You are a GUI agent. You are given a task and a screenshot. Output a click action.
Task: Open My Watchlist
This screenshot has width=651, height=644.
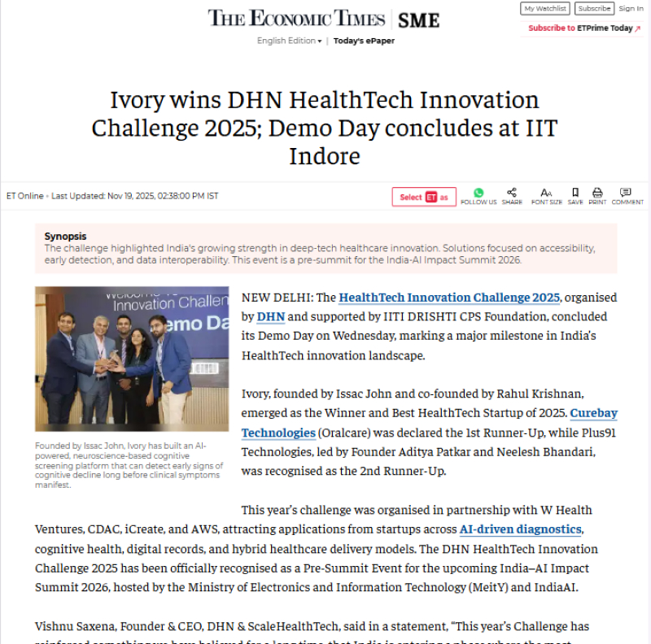(x=545, y=9)
